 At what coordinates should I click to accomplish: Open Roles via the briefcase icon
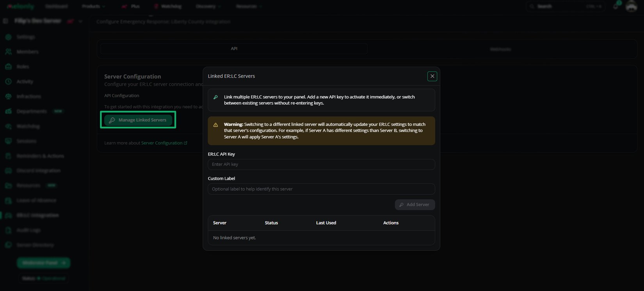click(8, 66)
